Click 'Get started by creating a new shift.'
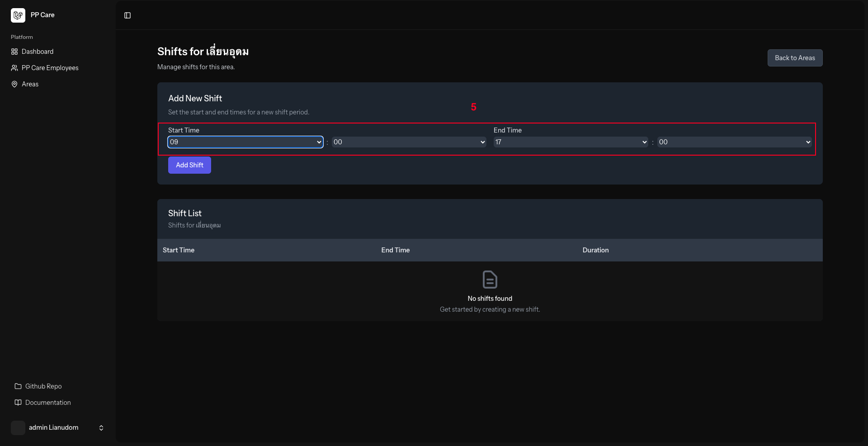This screenshot has width=868, height=446. (x=490, y=309)
